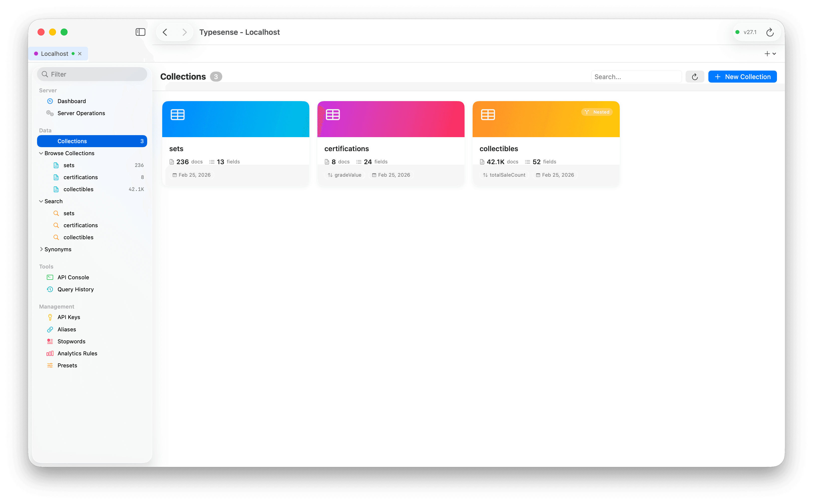
Task: Click the New Collection button
Action: point(742,77)
